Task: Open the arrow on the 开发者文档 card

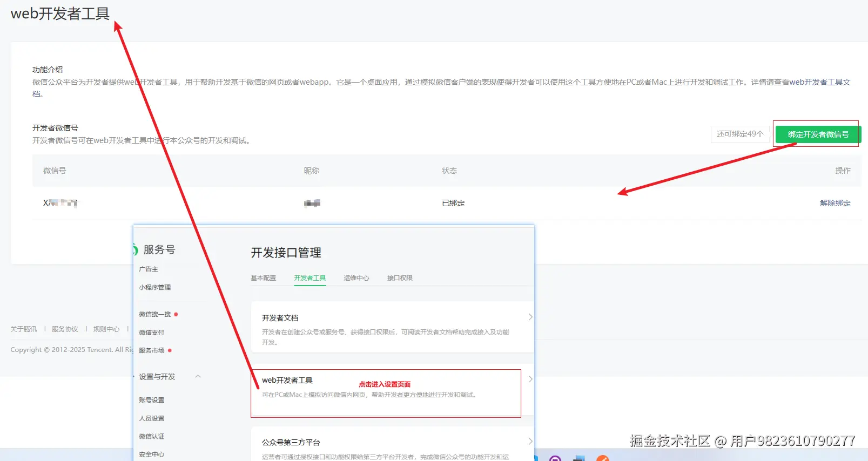Action: [530, 317]
